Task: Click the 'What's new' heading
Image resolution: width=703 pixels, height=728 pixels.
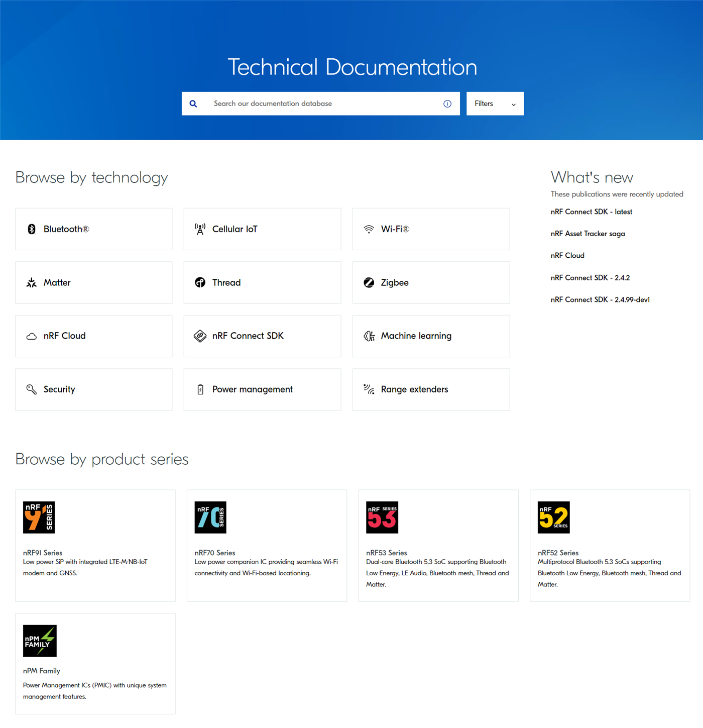Action: pos(592,177)
